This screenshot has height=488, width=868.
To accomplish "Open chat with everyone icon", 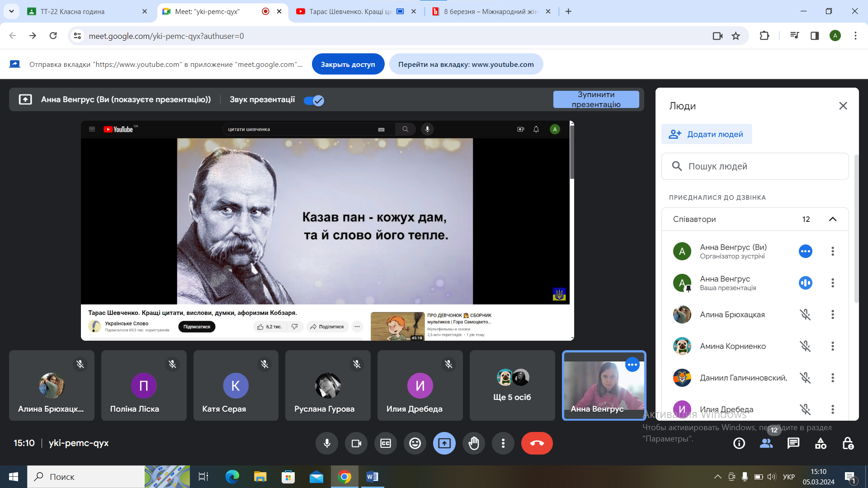I will pos(793,443).
